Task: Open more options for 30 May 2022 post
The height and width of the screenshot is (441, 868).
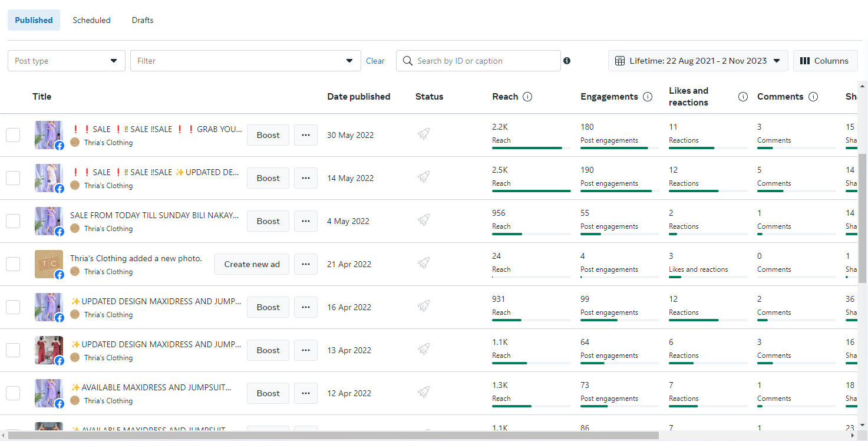Action: (x=305, y=135)
